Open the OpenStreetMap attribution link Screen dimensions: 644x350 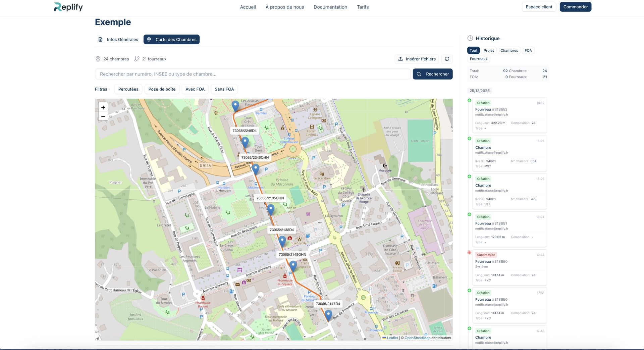tap(417, 338)
